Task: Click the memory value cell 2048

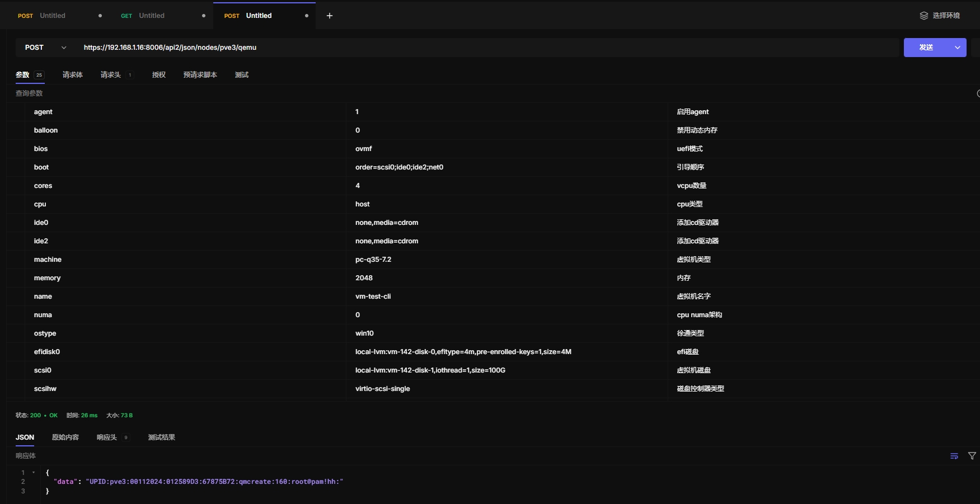Action: tap(364, 278)
